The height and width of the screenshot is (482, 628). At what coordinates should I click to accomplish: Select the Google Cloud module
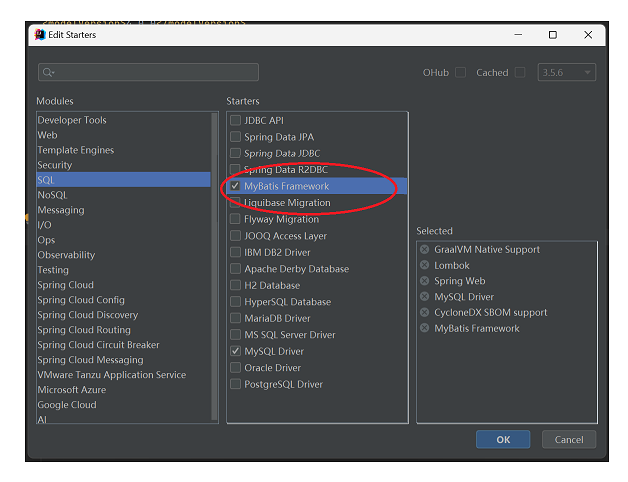coord(123,405)
